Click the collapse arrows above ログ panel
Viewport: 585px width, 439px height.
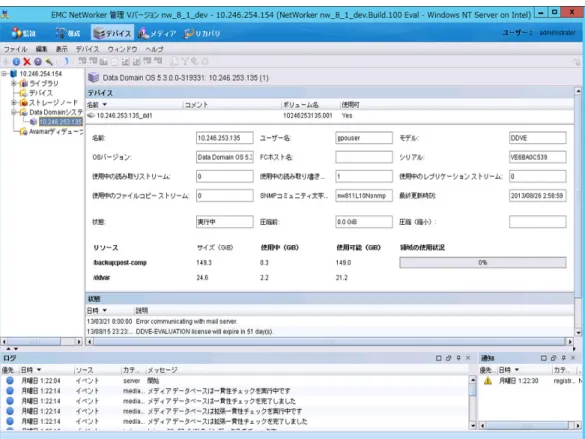coord(12,349)
